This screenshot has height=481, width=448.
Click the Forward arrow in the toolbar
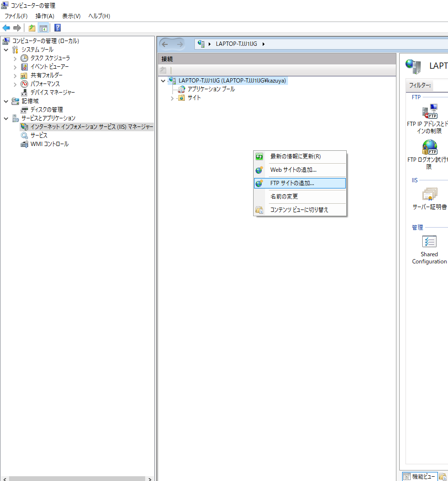17,28
